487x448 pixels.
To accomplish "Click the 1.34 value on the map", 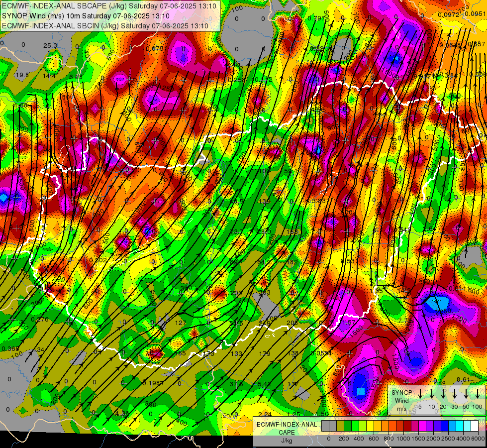I will tap(38, 350).
